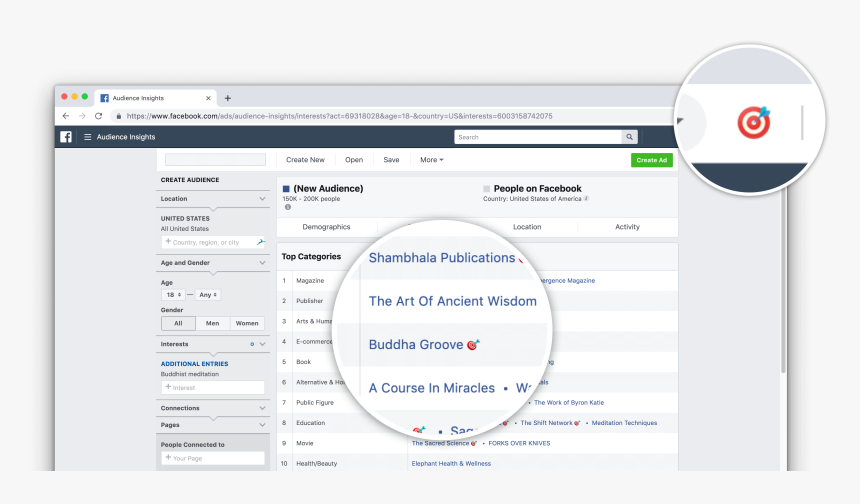Click the Interest input field
The width and height of the screenshot is (860, 504).
tap(213, 388)
